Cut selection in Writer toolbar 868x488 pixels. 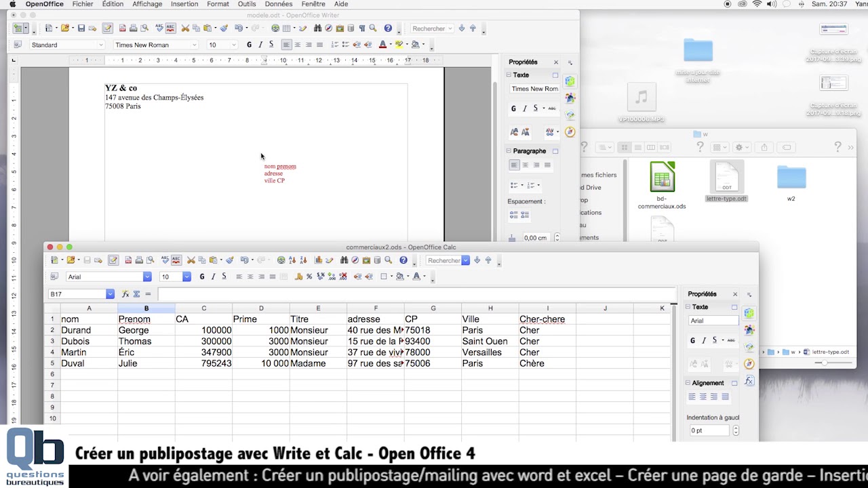pyautogui.click(x=184, y=28)
